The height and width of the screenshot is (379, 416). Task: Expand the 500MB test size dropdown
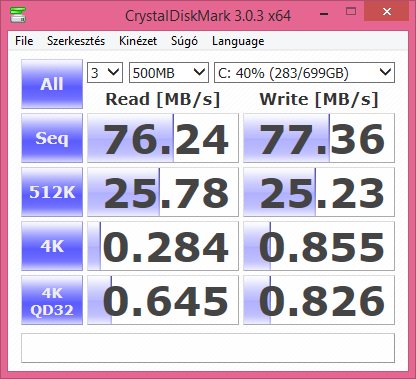point(169,72)
